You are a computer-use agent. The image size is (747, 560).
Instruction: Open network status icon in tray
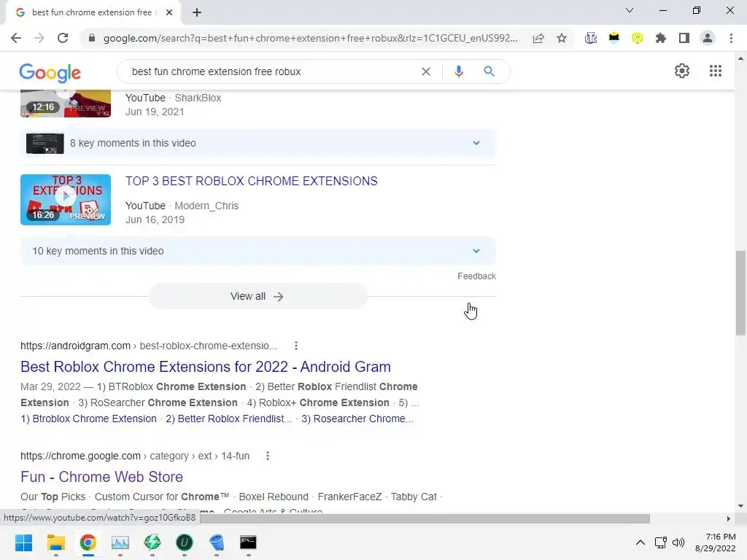tap(660, 542)
